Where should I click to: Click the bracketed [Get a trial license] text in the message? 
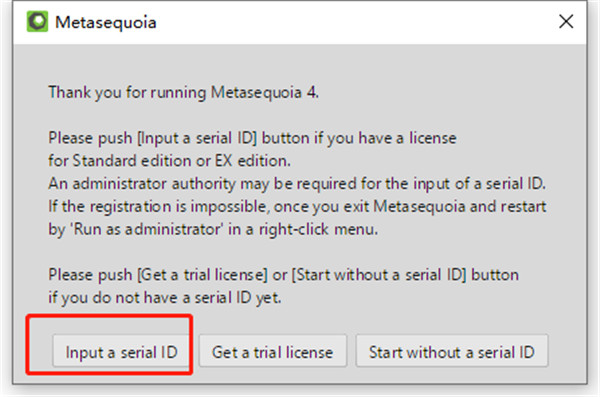[x=202, y=275]
